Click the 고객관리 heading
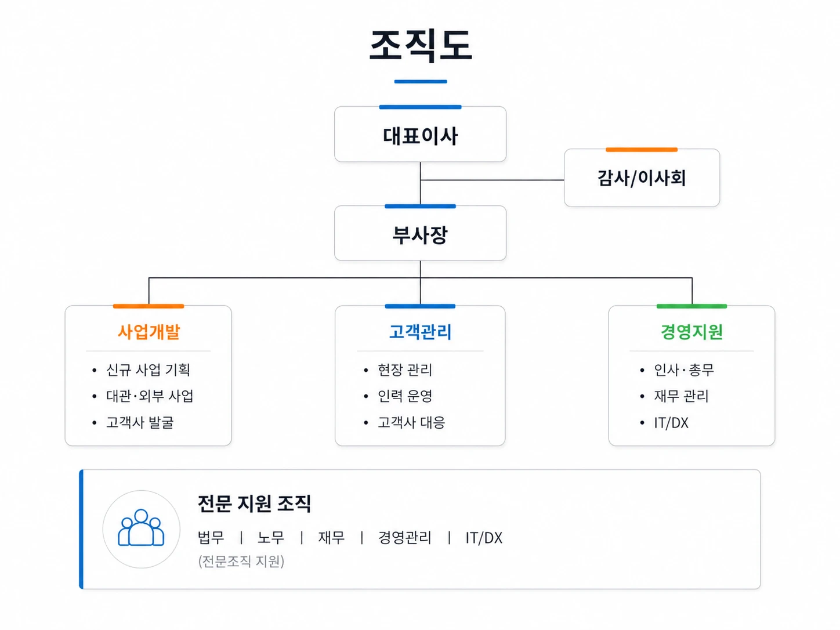 tap(420, 332)
